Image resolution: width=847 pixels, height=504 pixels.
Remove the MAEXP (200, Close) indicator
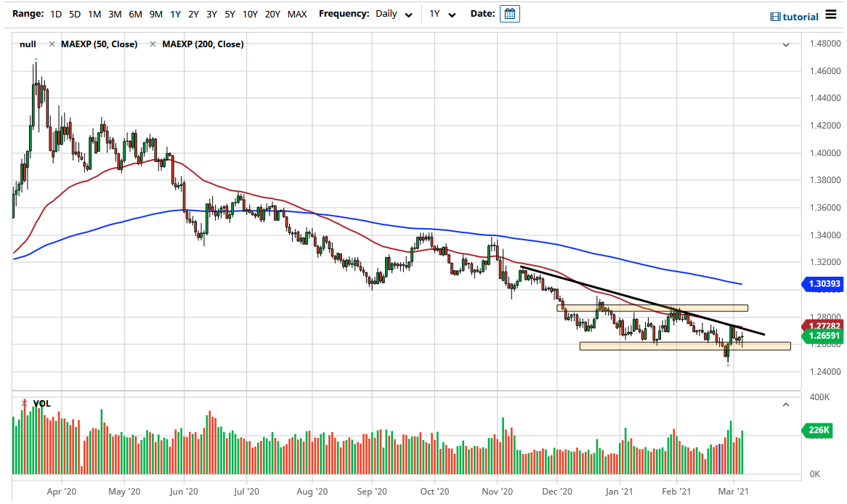coord(152,44)
